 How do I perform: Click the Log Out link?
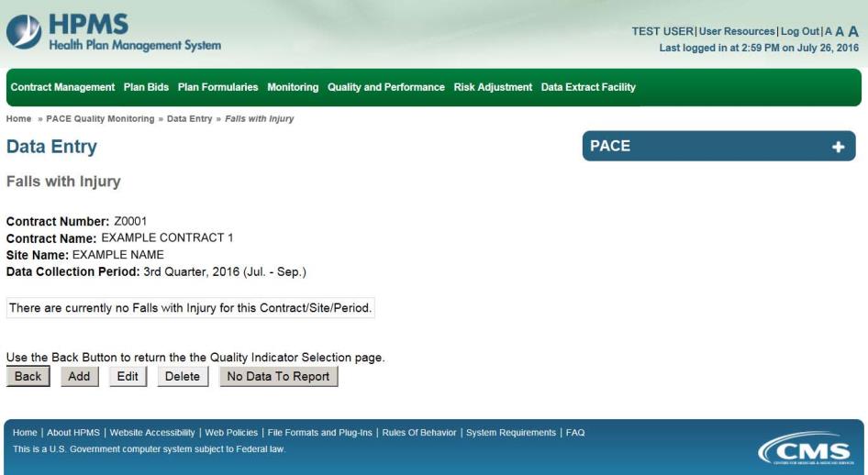[x=800, y=31]
